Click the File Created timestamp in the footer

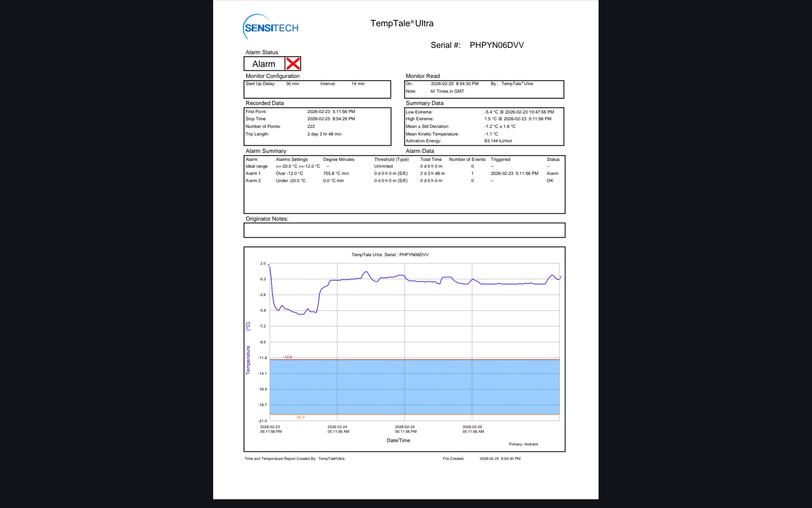coord(500,459)
